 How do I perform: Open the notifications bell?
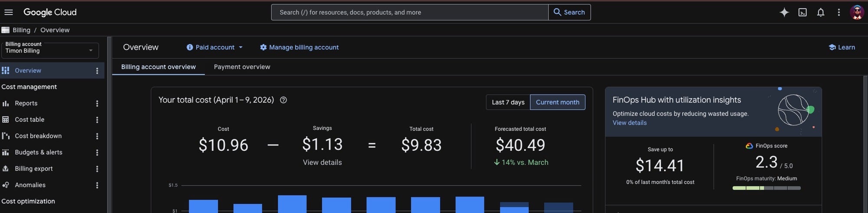point(820,12)
